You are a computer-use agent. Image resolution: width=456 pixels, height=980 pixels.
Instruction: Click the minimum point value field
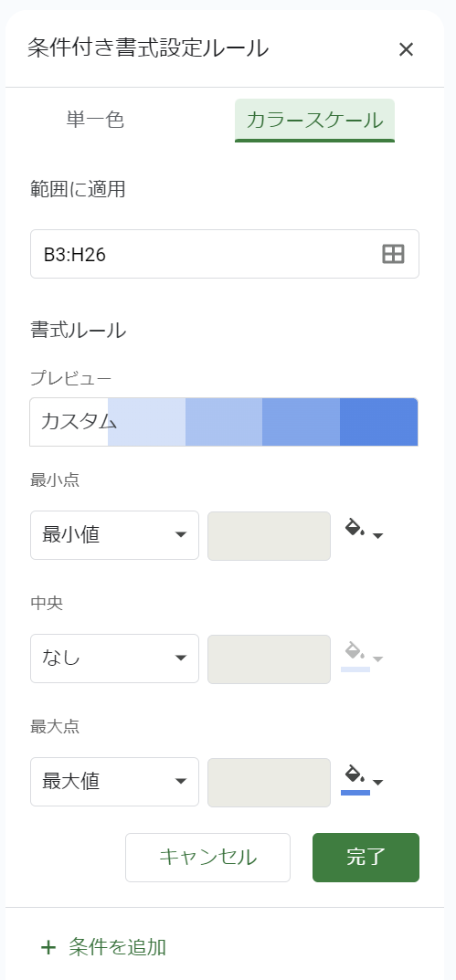coord(269,535)
